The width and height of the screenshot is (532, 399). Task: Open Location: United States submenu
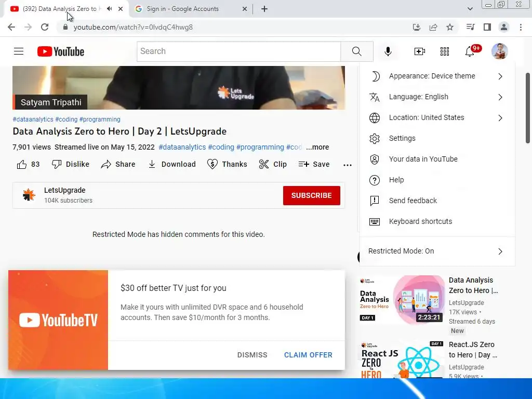tap(437, 117)
